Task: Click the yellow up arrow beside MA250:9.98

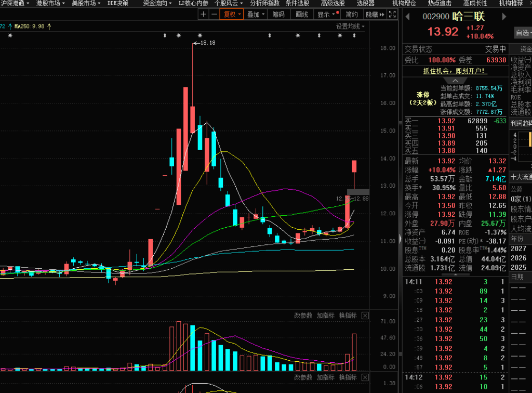Action: [x=49, y=26]
